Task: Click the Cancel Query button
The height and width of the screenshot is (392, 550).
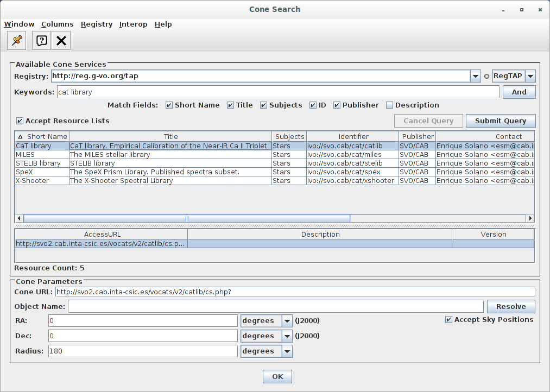Action: coord(428,121)
